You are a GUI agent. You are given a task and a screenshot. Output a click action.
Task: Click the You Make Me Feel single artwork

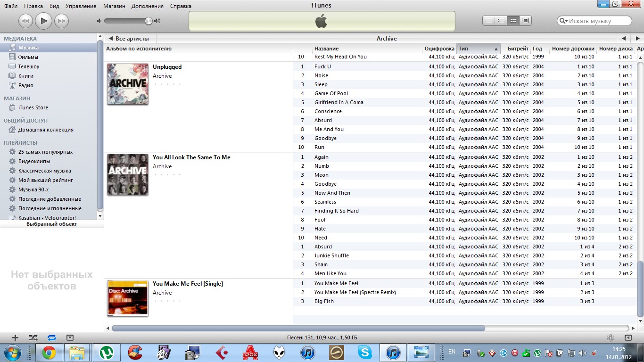click(x=128, y=298)
